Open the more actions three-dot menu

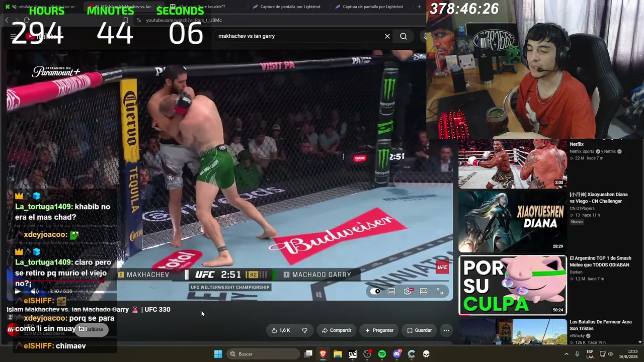(446, 330)
